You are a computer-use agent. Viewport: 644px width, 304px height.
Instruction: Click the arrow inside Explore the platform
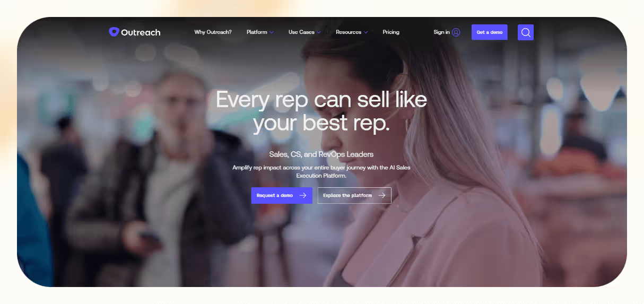(381, 195)
